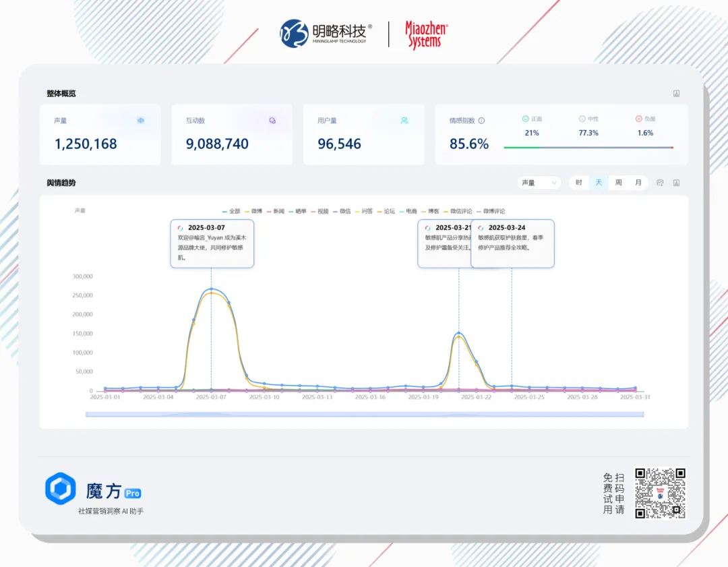The height and width of the screenshot is (567, 728).
Task: Open the 2025-03-07 event annotation card
Action: pos(212,244)
